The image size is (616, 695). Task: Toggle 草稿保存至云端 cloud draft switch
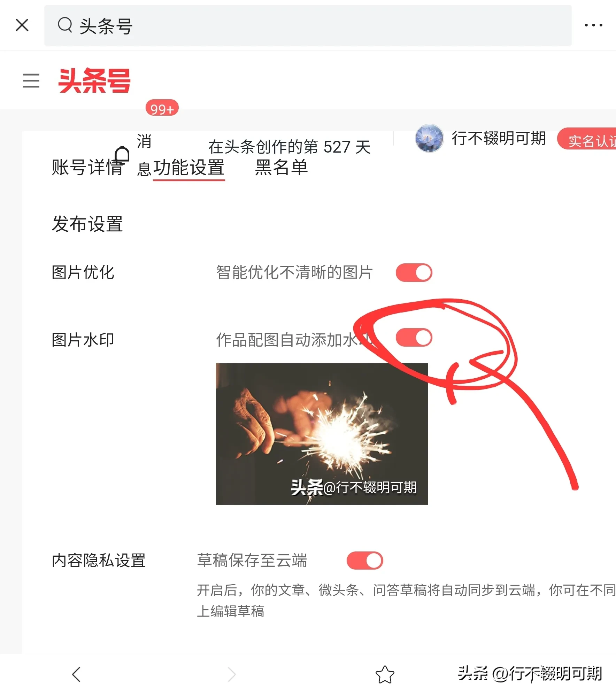click(365, 561)
